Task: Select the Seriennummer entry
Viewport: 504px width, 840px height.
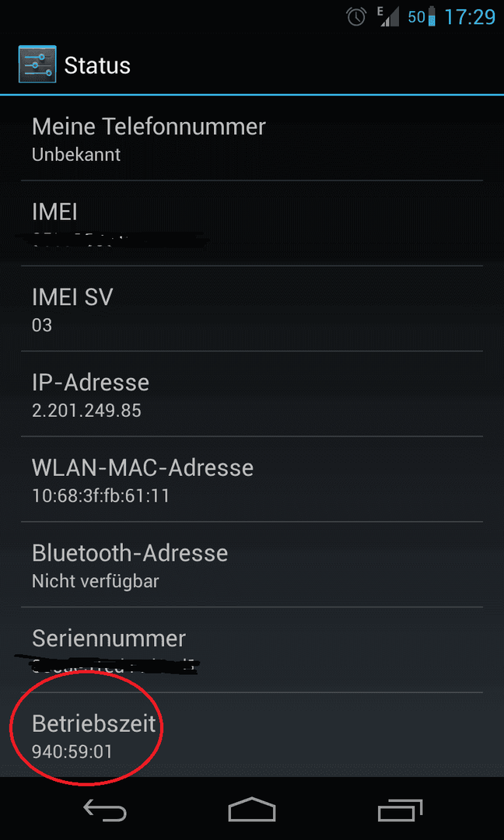Action: point(252,649)
